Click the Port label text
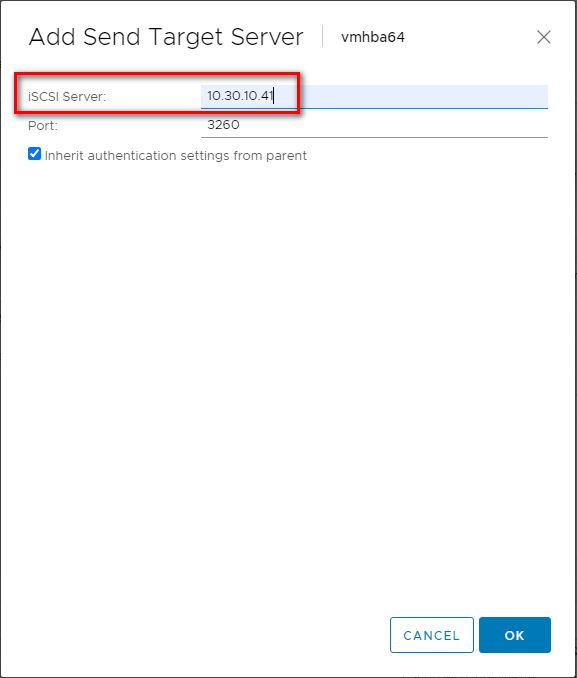The image size is (577, 678). pyautogui.click(x=43, y=125)
